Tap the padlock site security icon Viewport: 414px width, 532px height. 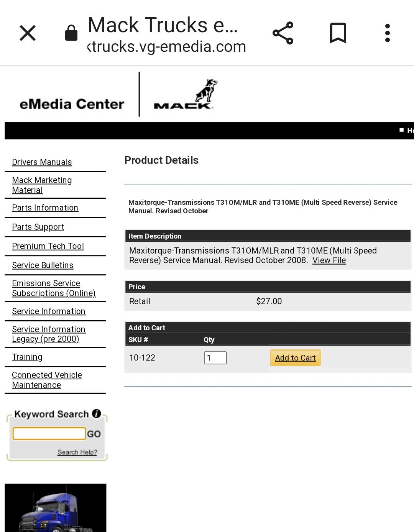point(71,33)
